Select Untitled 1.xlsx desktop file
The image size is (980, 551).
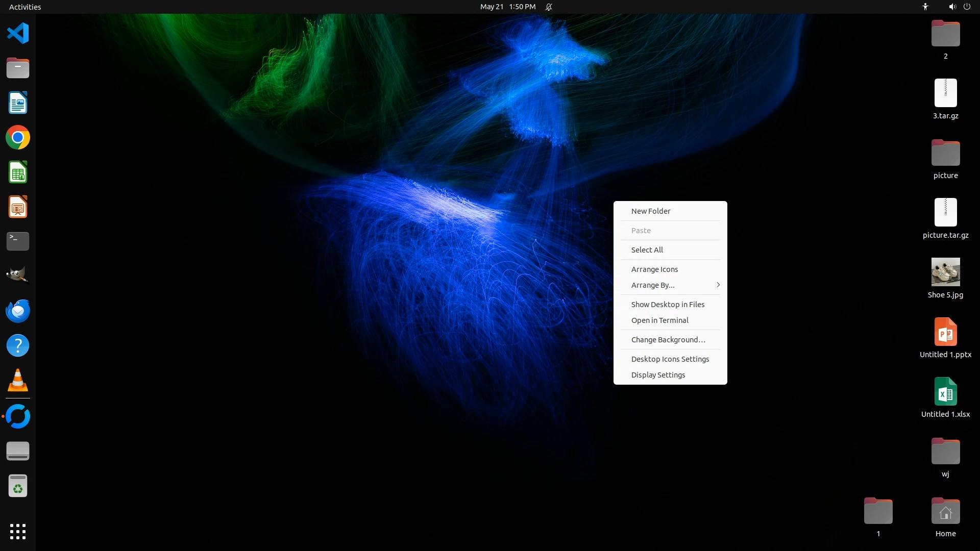[x=945, y=392]
